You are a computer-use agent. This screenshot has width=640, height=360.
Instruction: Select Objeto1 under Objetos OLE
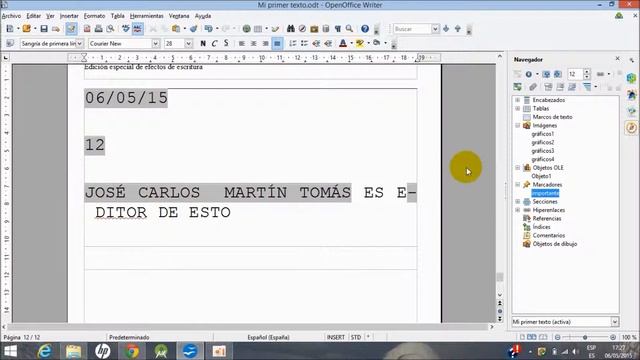tap(541, 176)
